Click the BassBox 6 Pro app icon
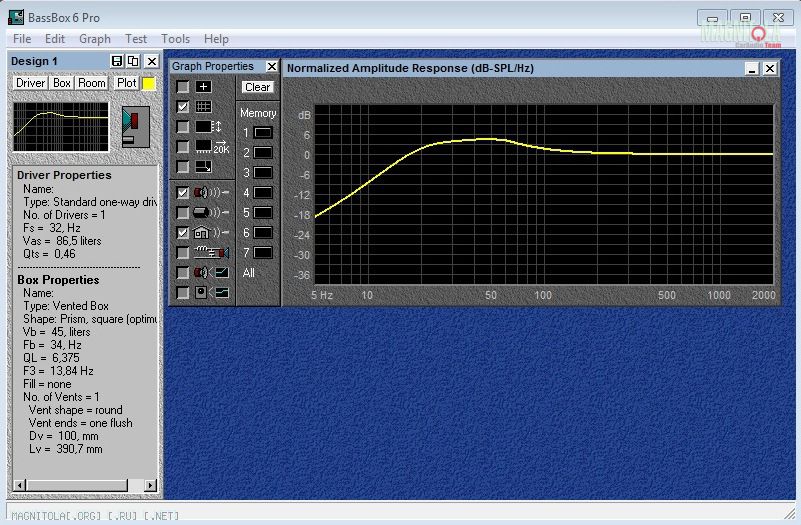The height and width of the screenshot is (525, 801). 16,17
